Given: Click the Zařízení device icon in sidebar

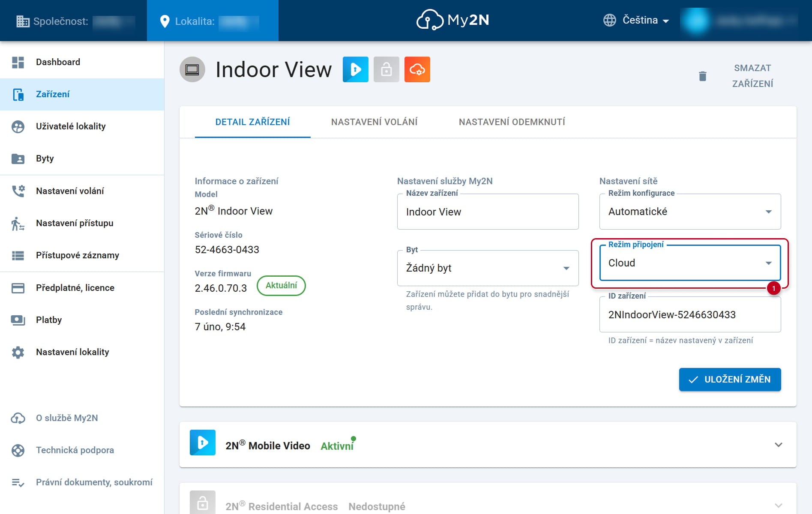Looking at the screenshot, I should [18, 94].
